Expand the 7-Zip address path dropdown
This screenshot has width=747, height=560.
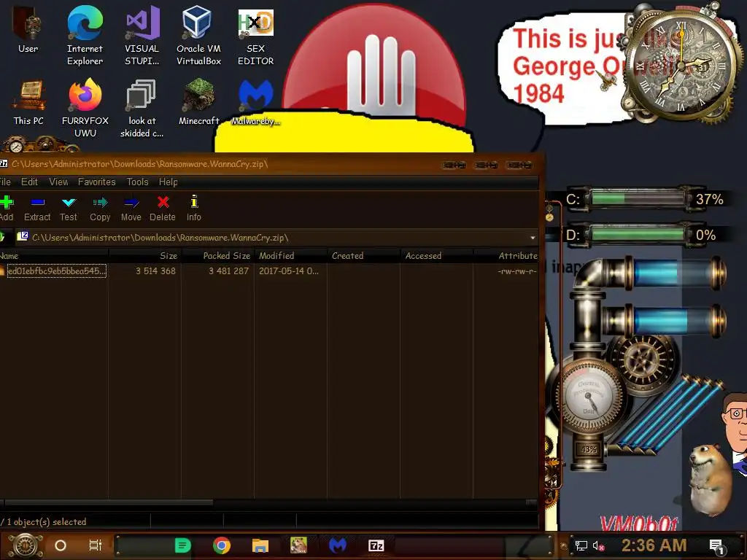[532, 238]
